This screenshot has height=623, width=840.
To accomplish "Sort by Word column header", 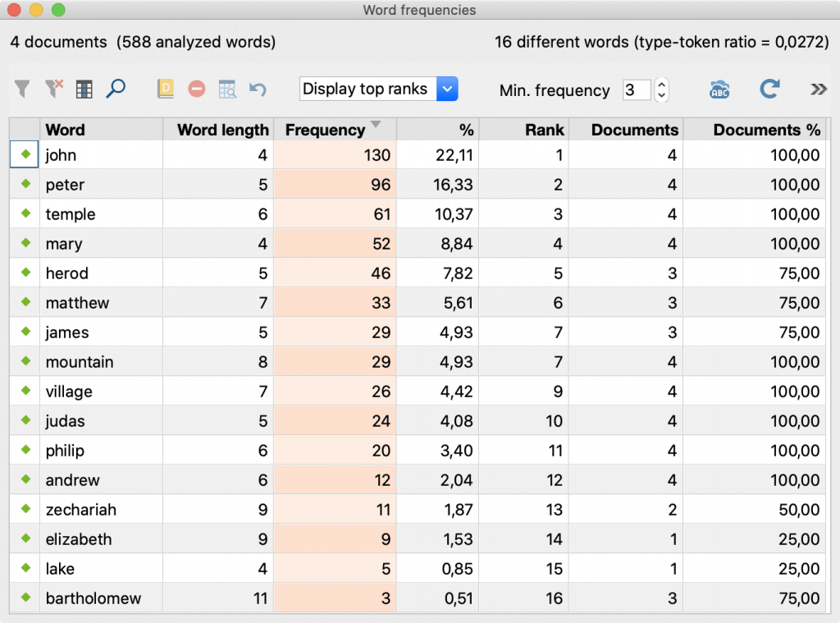I will point(66,130).
